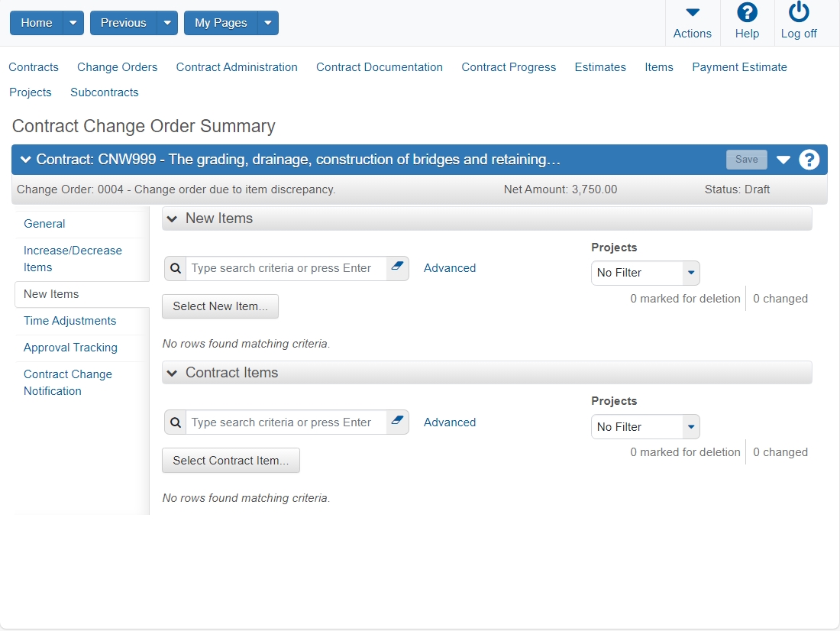The image size is (840, 631).
Task: Click 'Change Order: 0004' description text
Action: [176, 189]
